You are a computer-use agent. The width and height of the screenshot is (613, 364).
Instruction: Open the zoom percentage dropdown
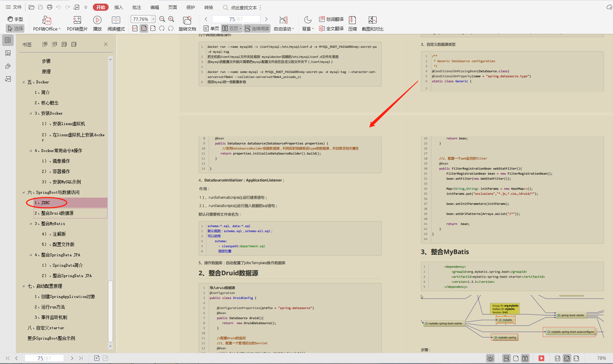154,19
